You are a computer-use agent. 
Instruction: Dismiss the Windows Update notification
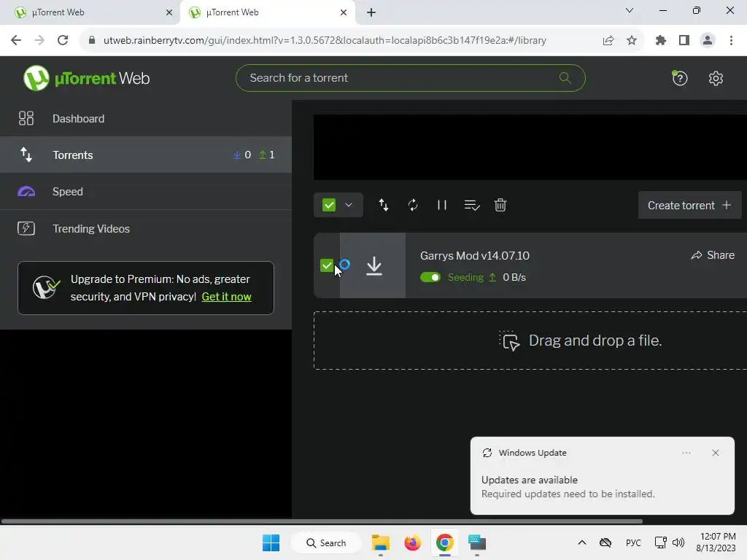[x=715, y=453]
